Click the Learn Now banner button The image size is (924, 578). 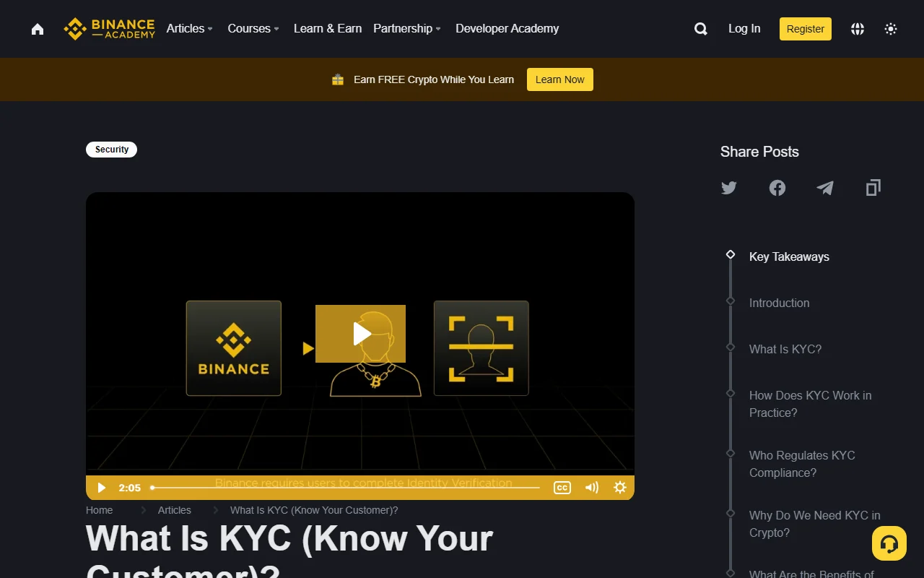[x=560, y=79]
